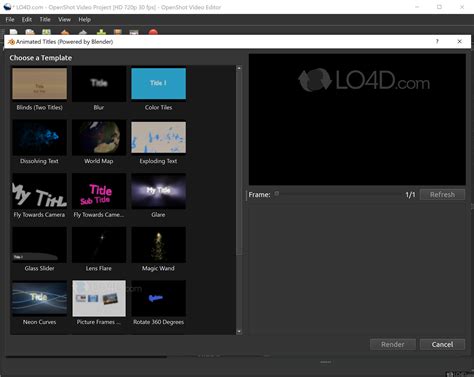Pick the Neon Curves template
This screenshot has width=474, height=377.
39,304
